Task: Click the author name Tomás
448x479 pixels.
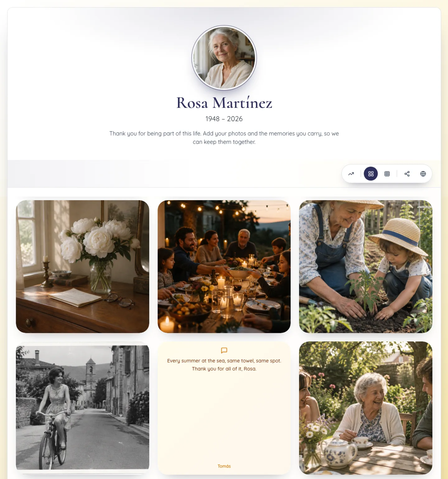Action: pyautogui.click(x=224, y=466)
